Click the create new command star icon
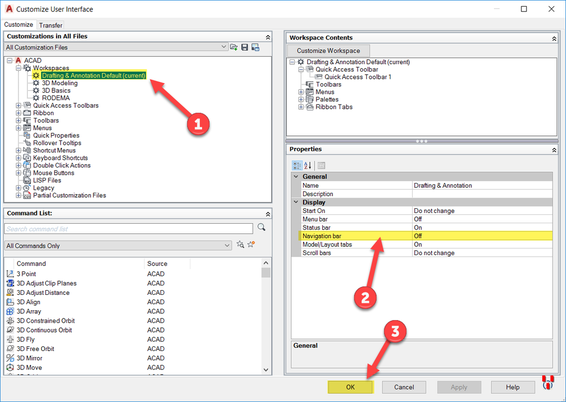566x402 pixels. (x=251, y=244)
